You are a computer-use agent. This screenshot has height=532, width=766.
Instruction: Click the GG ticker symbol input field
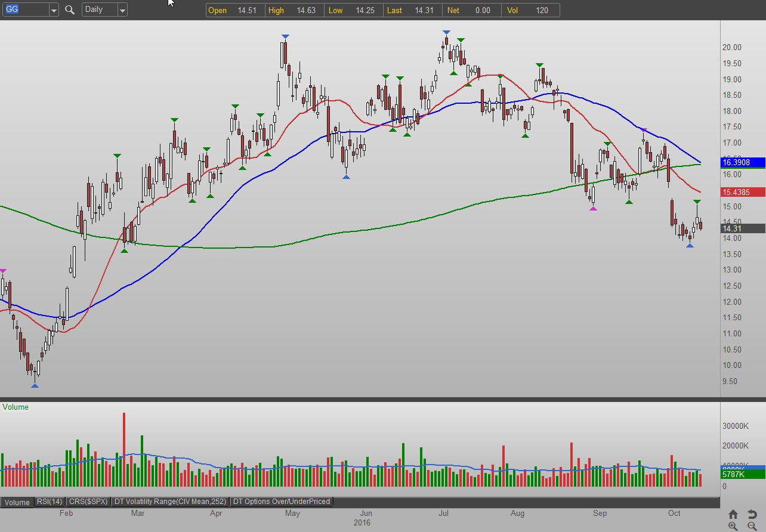tap(25, 10)
